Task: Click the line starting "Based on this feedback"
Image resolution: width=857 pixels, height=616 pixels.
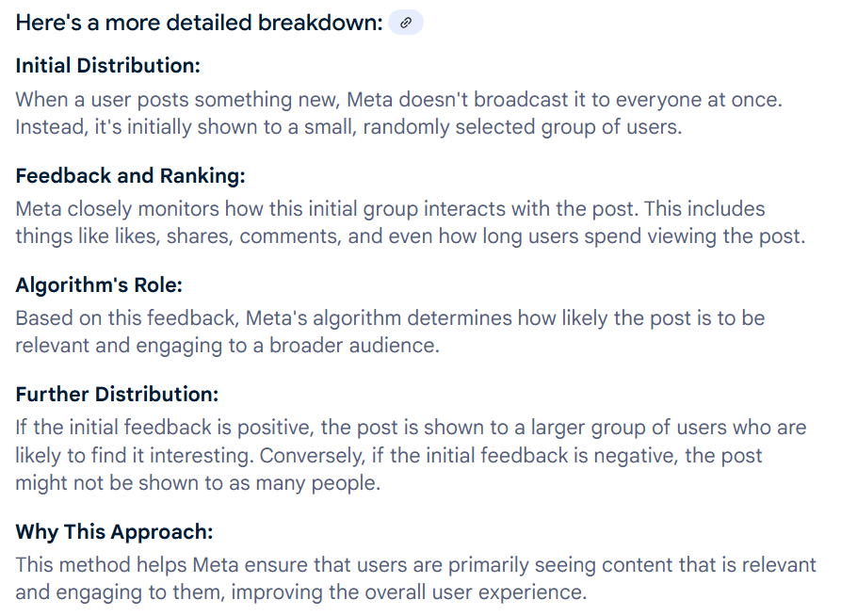Action: point(390,317)
